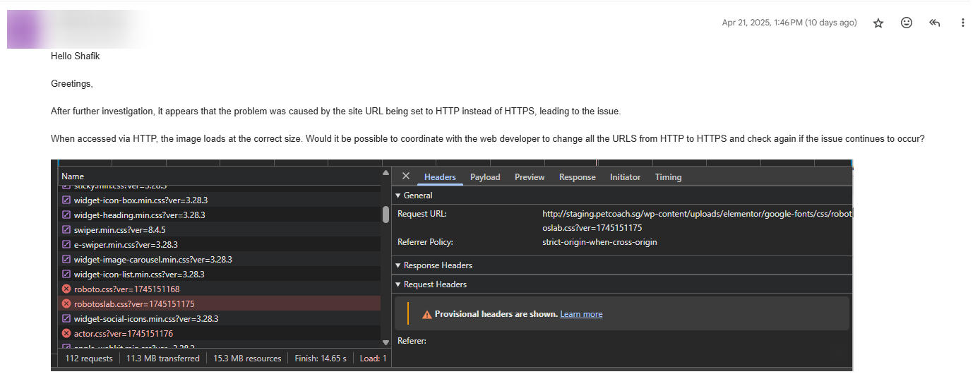Viewport: 980px width, 379px height.
Task: Click the Hello Shafik greeting line
Action: coord(75,56)
